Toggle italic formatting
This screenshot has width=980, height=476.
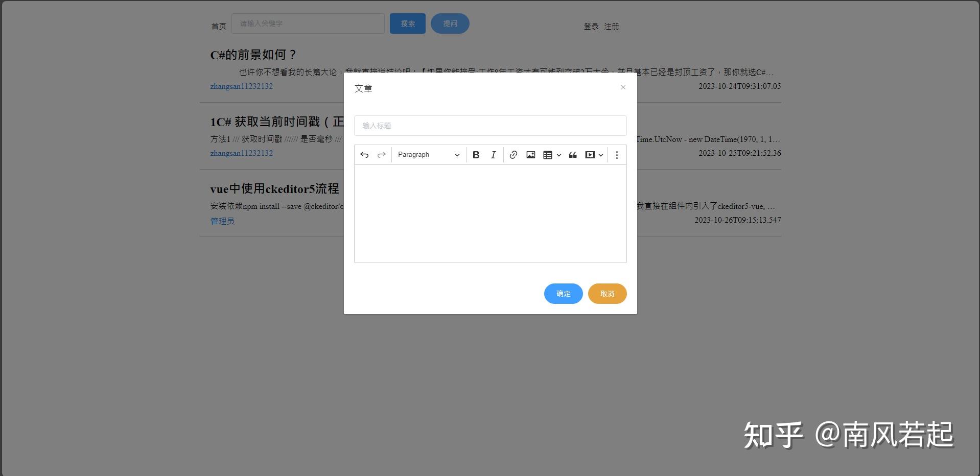(493, 154)
